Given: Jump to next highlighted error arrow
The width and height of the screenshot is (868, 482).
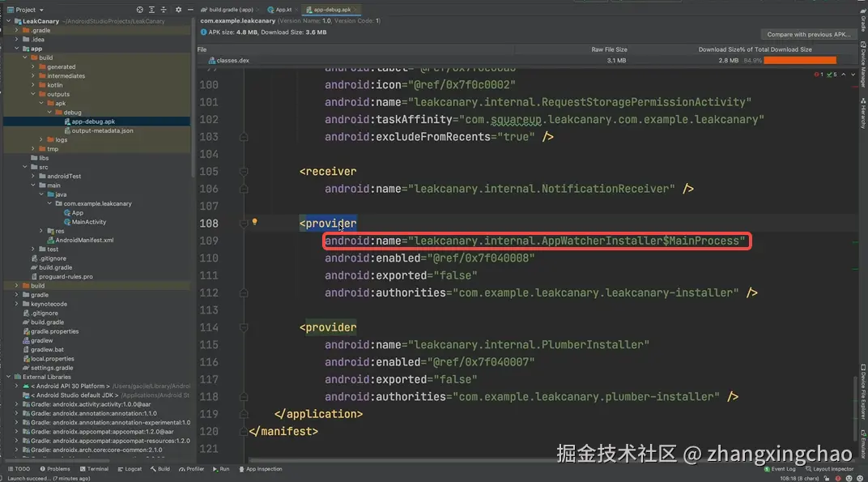Looking at the screenshot, I should pyautogui.click(x=853, y=75).
